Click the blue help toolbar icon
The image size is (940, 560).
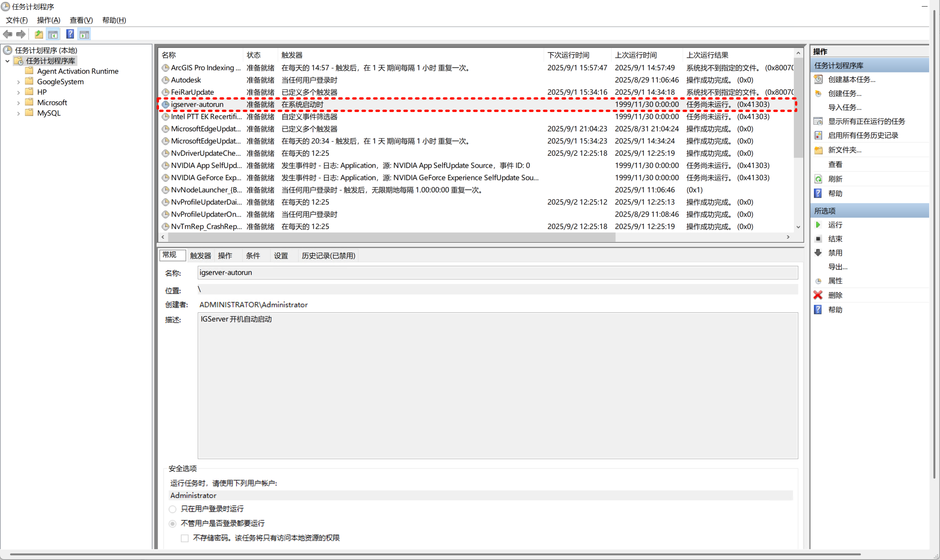(70, 34)
